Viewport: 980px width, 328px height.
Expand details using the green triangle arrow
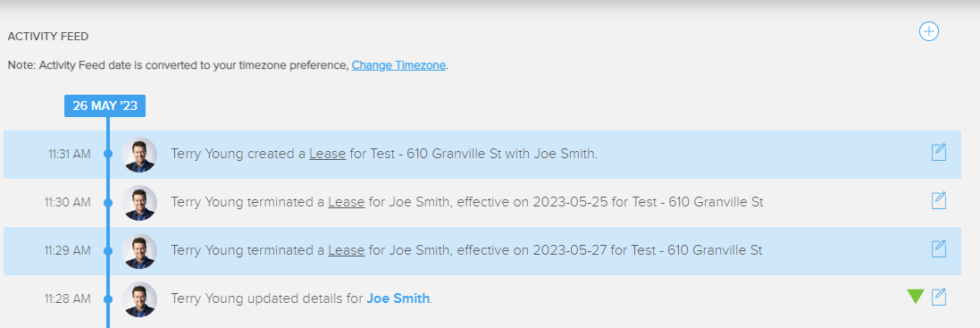tap(916, 297)
